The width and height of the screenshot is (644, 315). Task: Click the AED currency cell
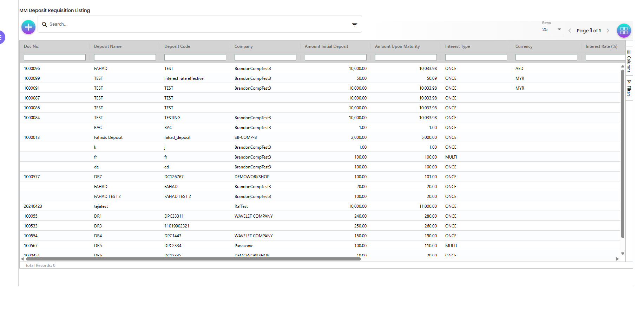(519, 69)
